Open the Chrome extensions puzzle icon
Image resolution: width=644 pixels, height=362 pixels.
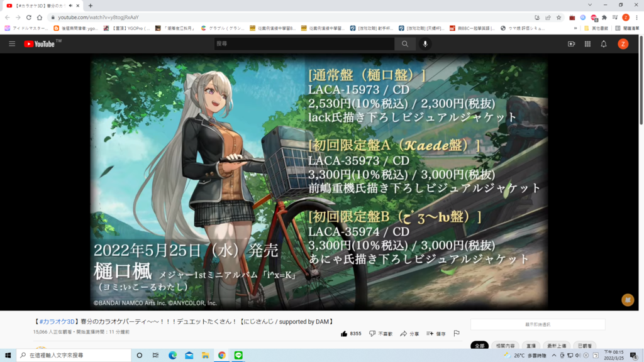point(604,17)
